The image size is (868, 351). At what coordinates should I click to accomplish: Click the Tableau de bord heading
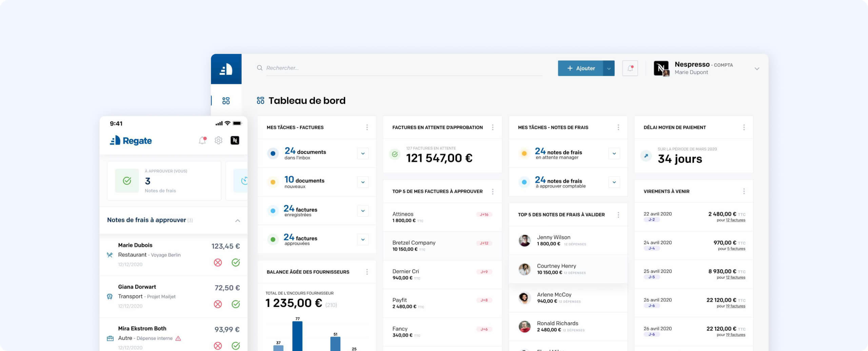point(307,101)
